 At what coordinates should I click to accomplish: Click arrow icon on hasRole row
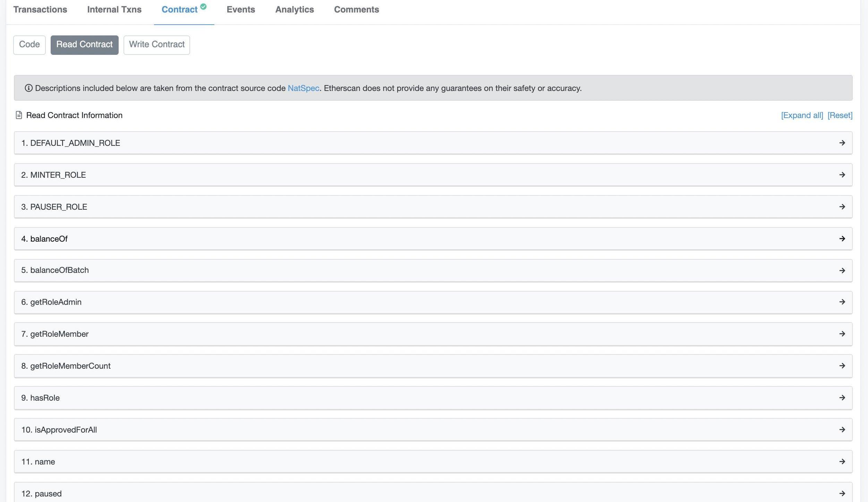click(842, 398)
